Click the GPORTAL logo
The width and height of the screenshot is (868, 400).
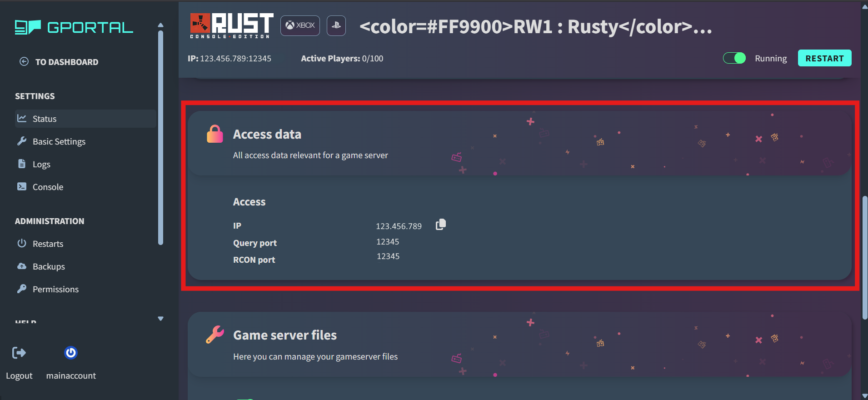click(74, 27)
